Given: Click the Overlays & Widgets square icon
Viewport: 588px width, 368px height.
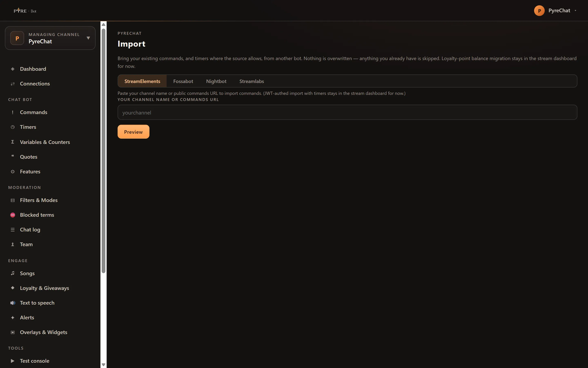Looking at the screenshot, I should [x=13, y=332].
